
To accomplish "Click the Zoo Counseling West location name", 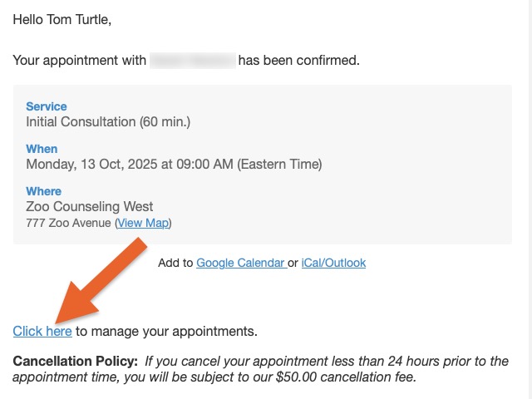I will [x=90, y=207].
